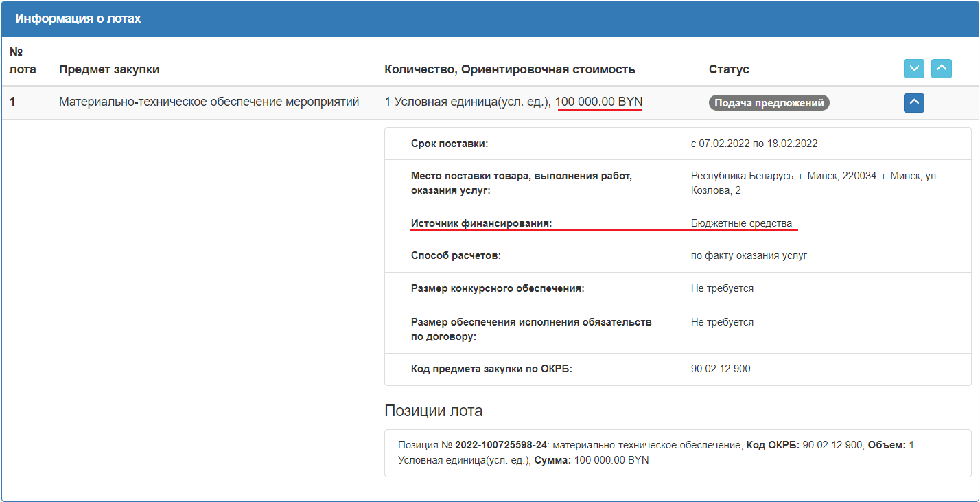Click 'Бюджетные средства' value
This screenshot has width=980, height=502.
coord(741,223)
